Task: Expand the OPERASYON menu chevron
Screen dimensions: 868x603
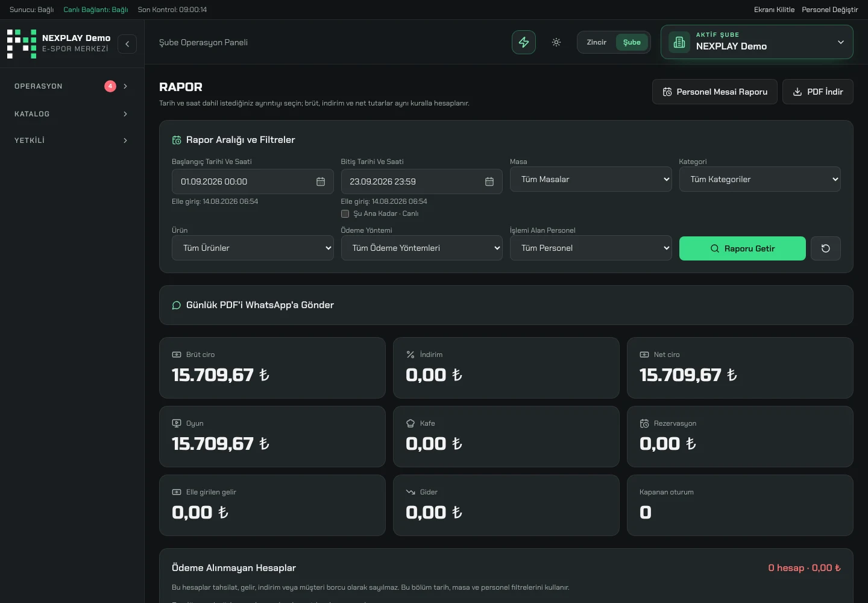Action: 125,86
